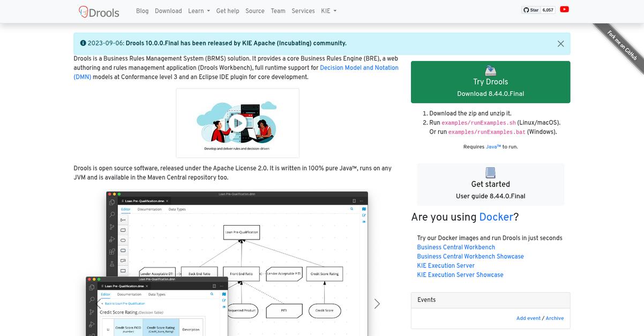Open the Loan Pre-Qualification DMN screenshot
The image size is (644, 336).
237,264
